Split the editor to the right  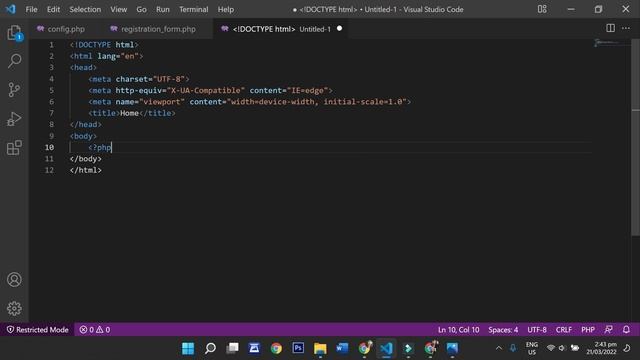pos(610,28)
